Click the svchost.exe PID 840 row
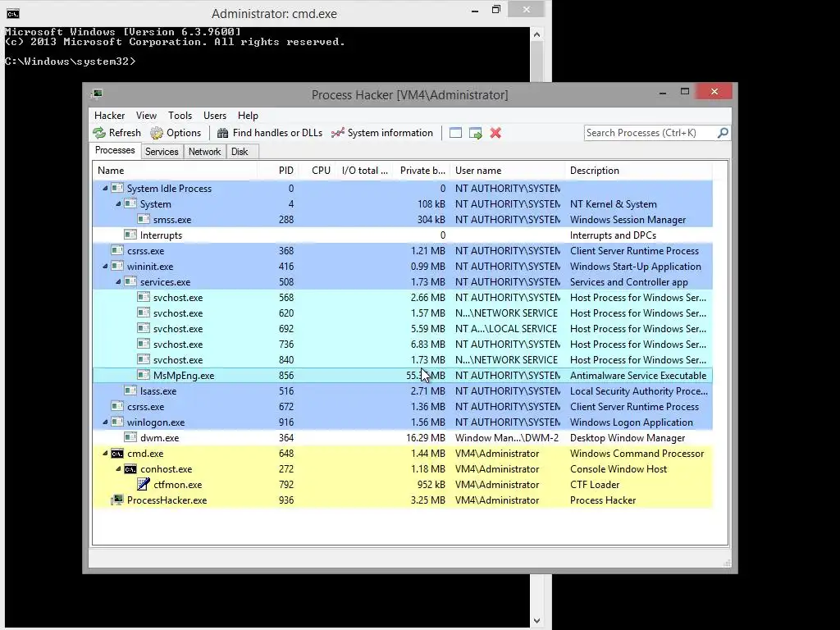Viewport: 840px width, 630px height. point(402,360)
